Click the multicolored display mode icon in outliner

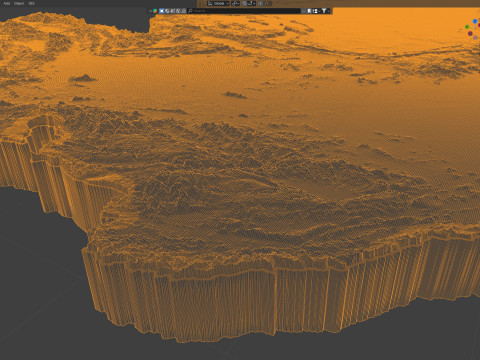click(x=155, y=11)
